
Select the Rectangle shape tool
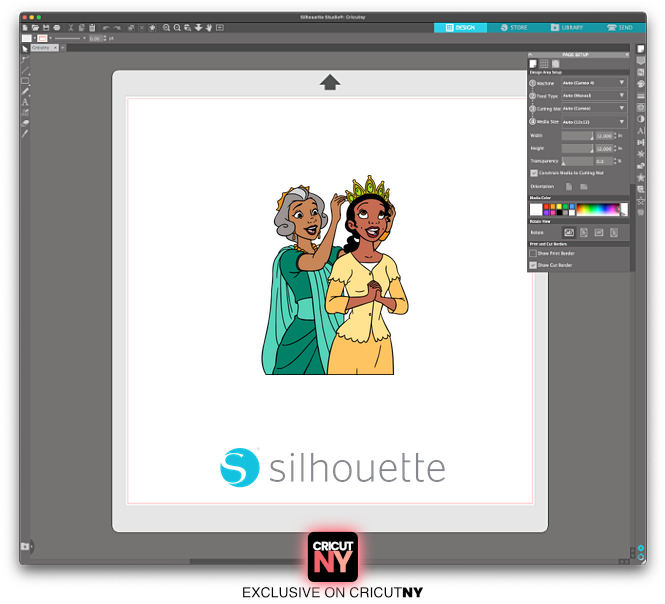pyautogui.click(x=25, y=81)
